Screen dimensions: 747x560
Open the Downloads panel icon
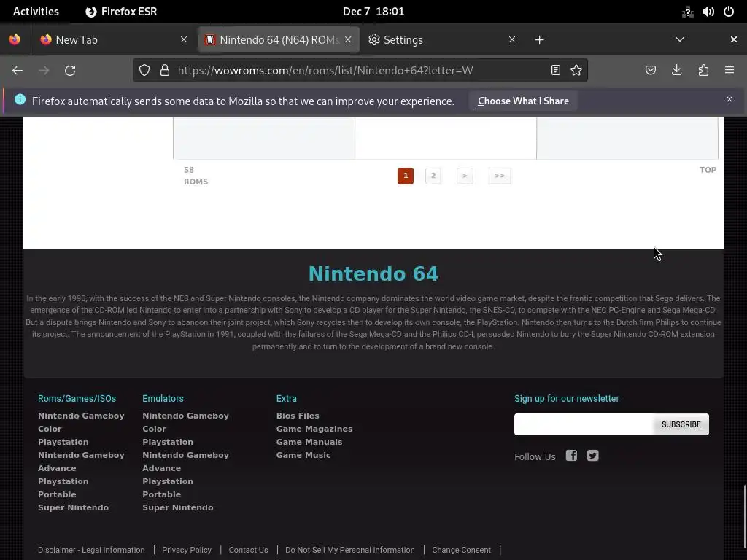676,71
